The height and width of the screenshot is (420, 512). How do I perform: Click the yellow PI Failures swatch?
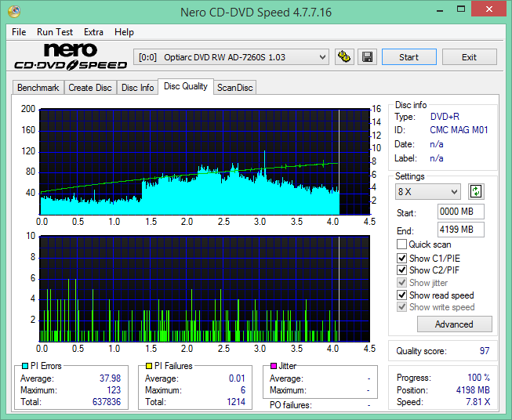point(149,366)
